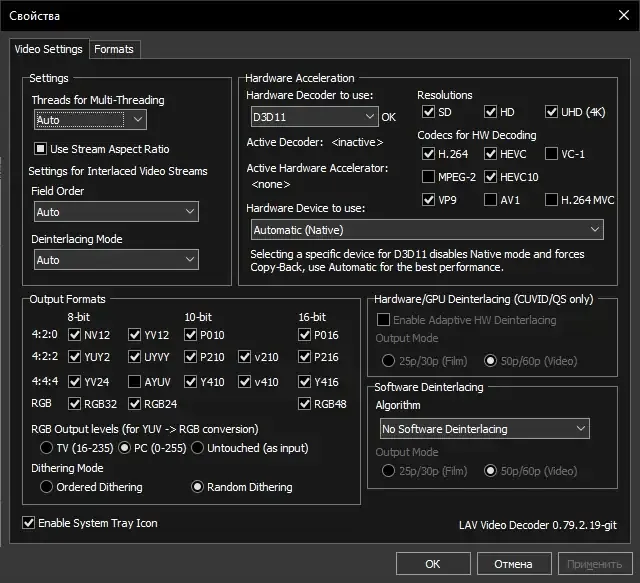Select TV (16-235) RGB output level
640x583 pixels.
[x=47, y=447]
